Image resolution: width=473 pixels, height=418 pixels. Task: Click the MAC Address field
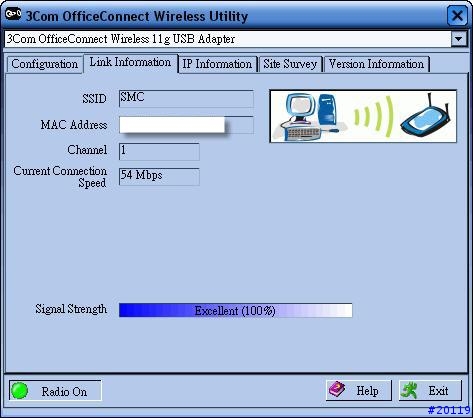point(186,125)
